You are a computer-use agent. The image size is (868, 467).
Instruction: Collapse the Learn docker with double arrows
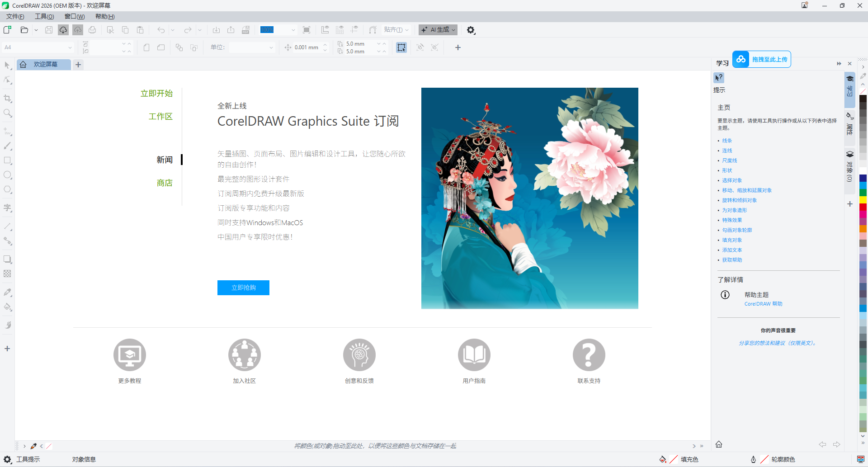pyautogui.click(x=839, y=64)
